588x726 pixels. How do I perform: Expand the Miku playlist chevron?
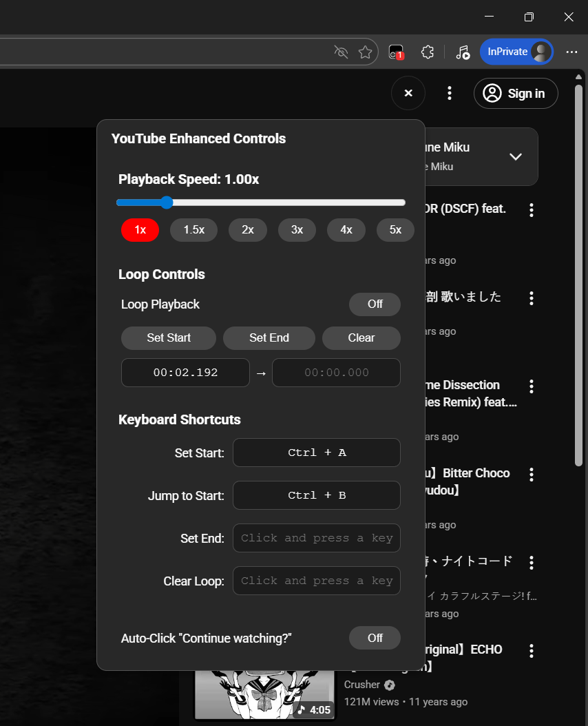point(516,156)
